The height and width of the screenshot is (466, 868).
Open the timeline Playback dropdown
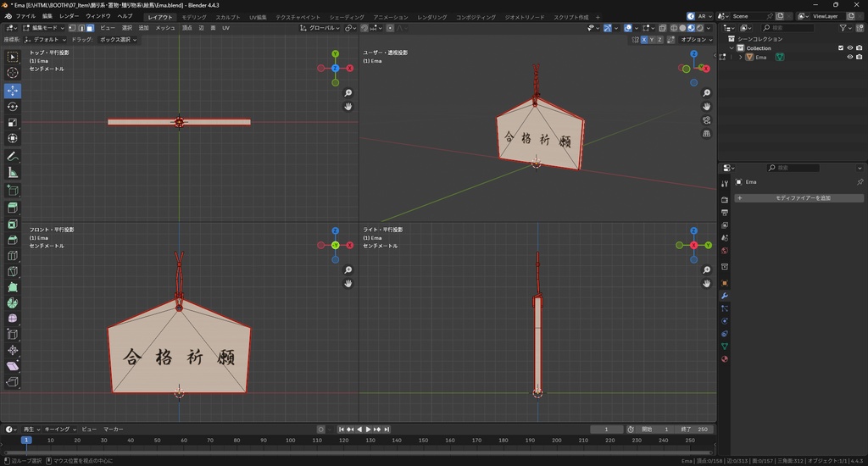click(x=31, y=430)
